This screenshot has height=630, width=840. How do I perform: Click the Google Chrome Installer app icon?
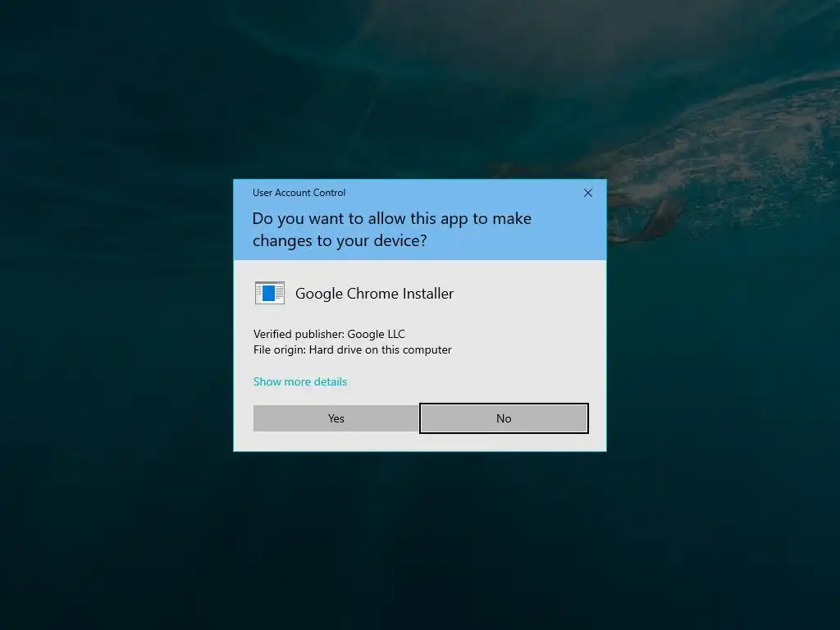click(269, 293)
